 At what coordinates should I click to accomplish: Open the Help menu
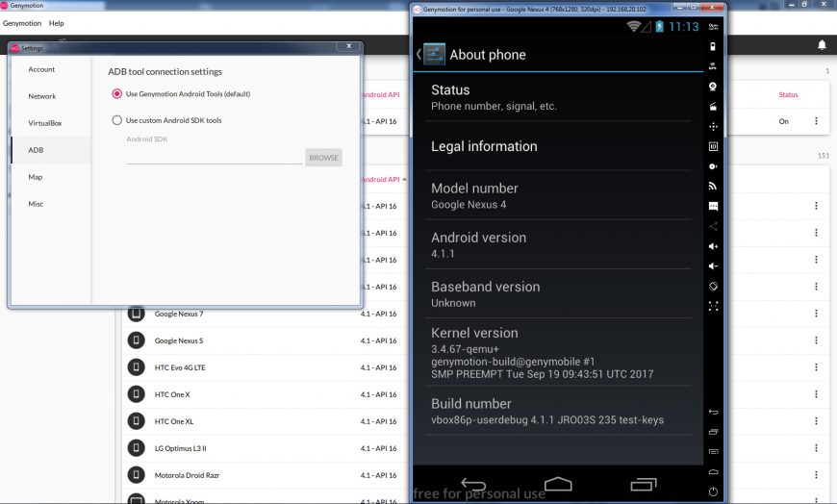click(x=57, y=22)
